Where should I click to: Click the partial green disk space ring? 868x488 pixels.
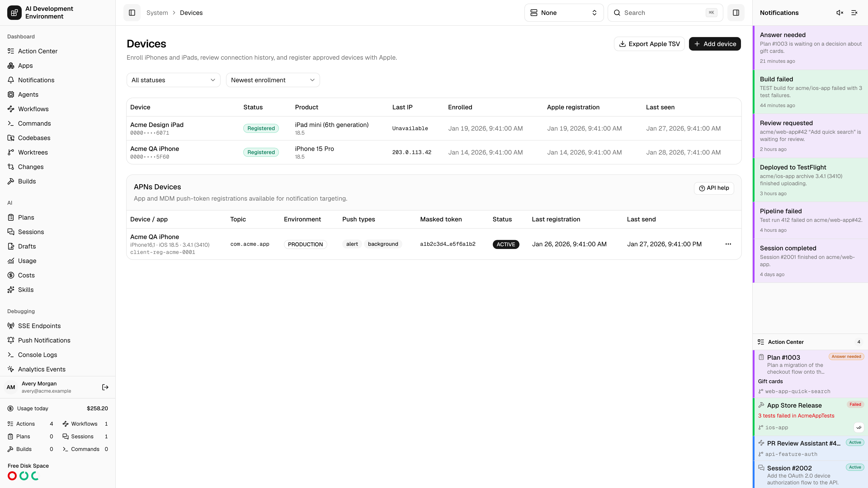coord(35,476)
